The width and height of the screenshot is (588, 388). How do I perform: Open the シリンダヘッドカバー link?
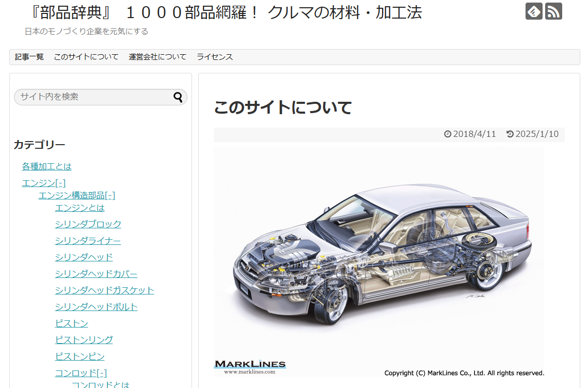97,273
